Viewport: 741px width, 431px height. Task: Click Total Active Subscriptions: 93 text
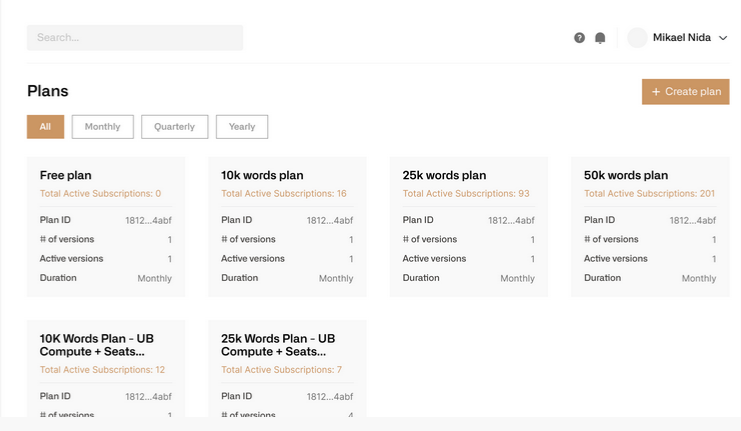tap(466, 193)
